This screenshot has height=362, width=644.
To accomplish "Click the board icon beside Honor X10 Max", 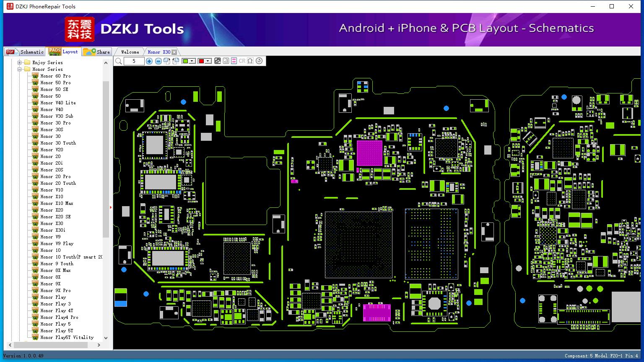I will pyautogui.click(x=35, y=203).
